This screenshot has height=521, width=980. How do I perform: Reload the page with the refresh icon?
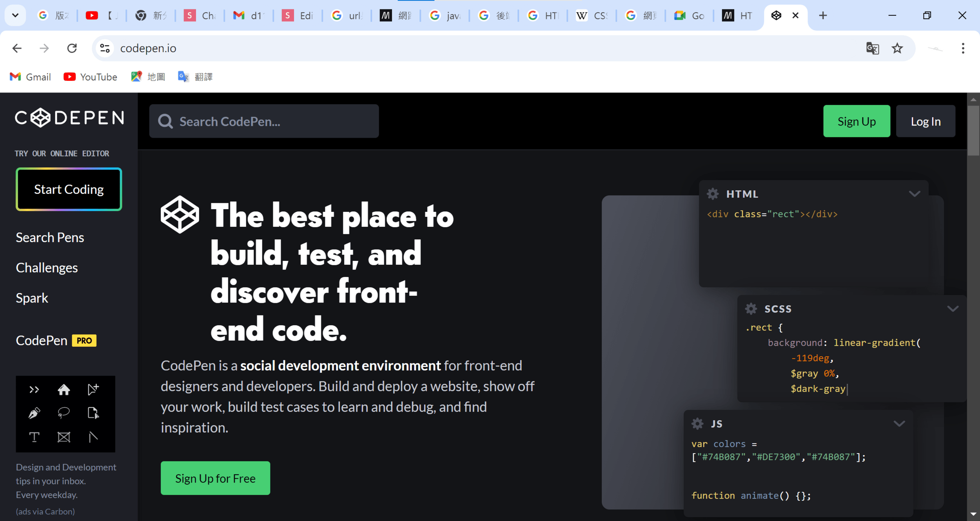point(72,48)
